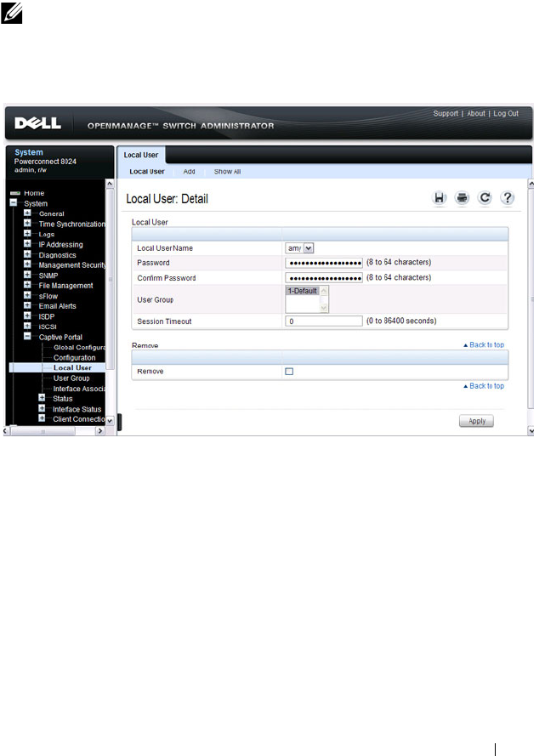
Task: Expand the Status tree node
Action: pos(42,398)
